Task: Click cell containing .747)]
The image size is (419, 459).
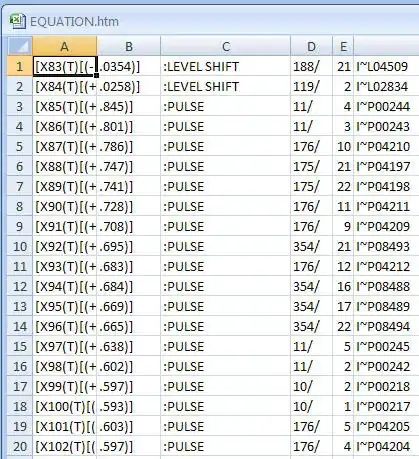Action: click(x=129, y=166)
